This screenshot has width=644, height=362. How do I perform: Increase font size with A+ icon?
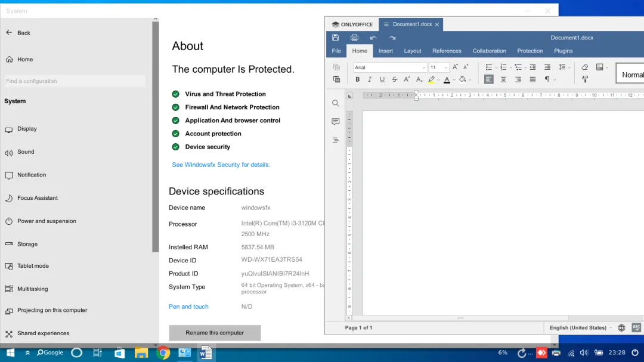[455, 67]
